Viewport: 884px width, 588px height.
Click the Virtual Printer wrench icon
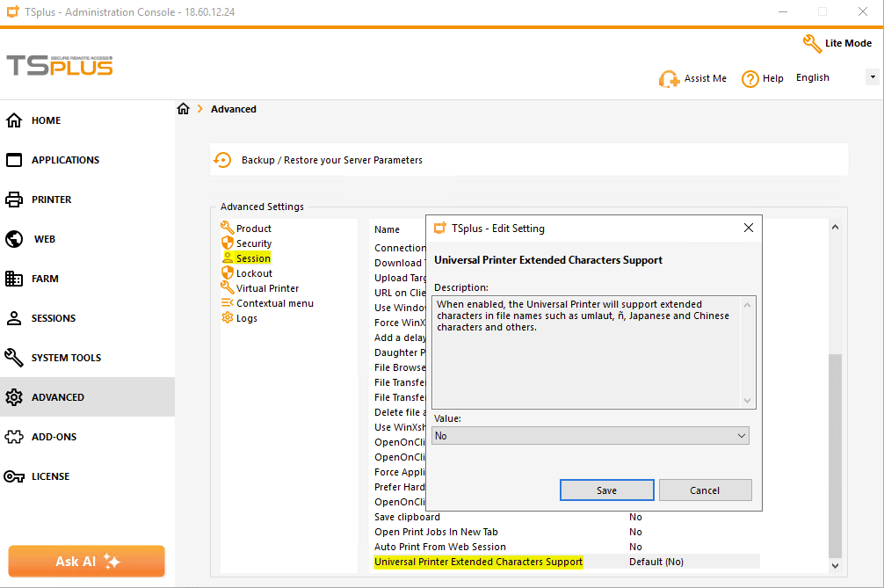point(228,288)
